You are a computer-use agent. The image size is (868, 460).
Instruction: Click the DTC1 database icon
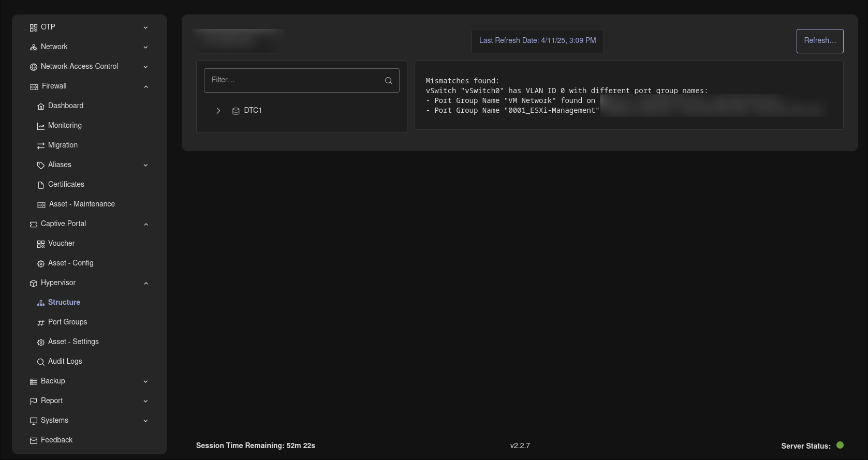236,111
